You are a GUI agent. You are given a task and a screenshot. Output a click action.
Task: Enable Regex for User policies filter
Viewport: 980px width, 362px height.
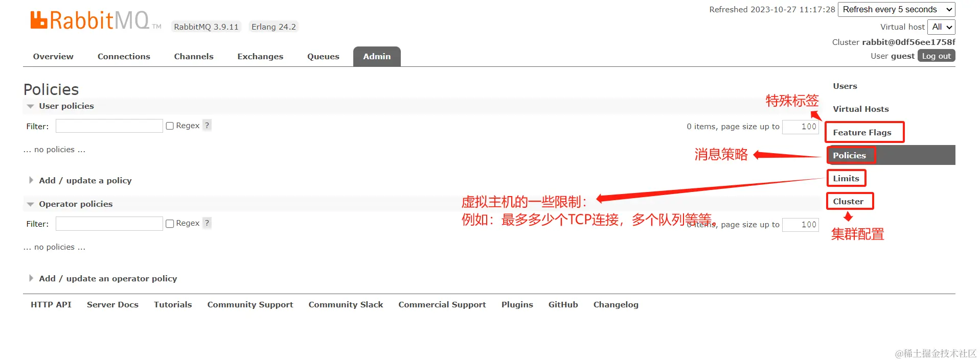pyautogui.click(x=170, y=126)
